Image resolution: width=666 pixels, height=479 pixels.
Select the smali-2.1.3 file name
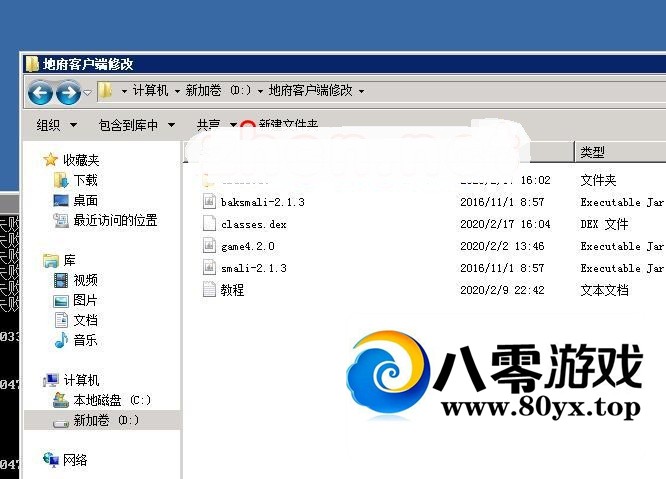tap(254, 268)
